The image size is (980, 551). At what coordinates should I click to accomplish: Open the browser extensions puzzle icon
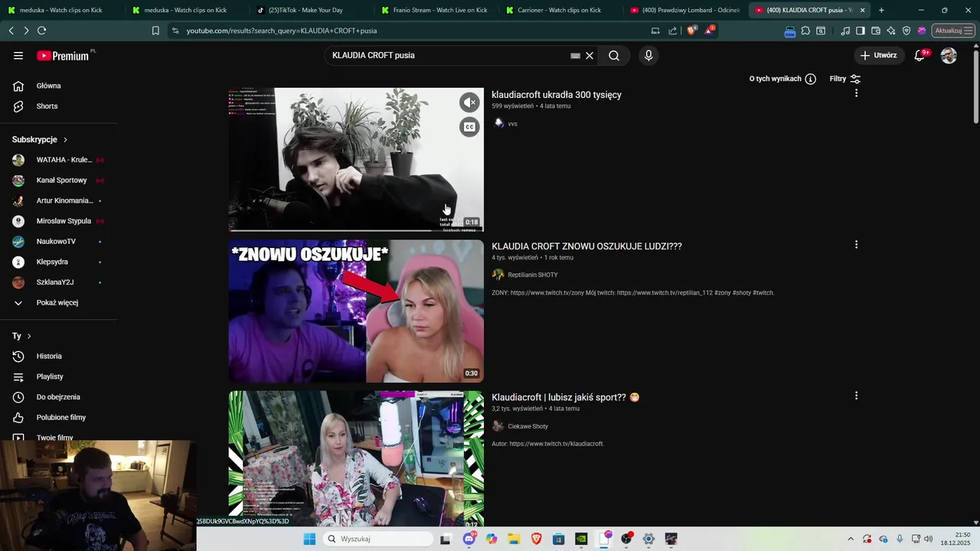(x=805, y=31)
